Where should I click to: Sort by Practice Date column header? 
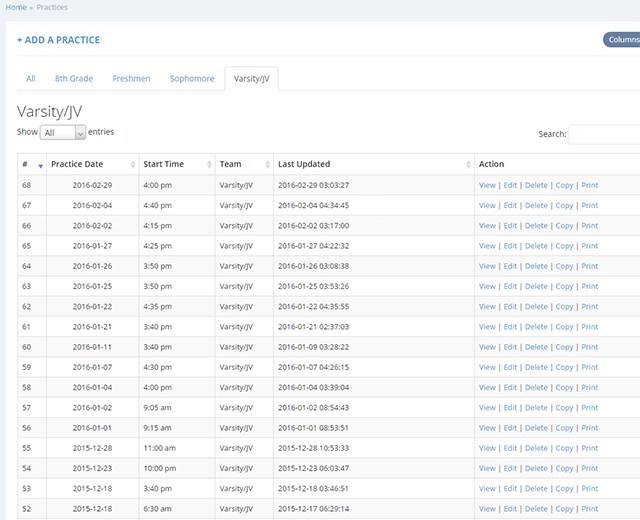[77, 164]
